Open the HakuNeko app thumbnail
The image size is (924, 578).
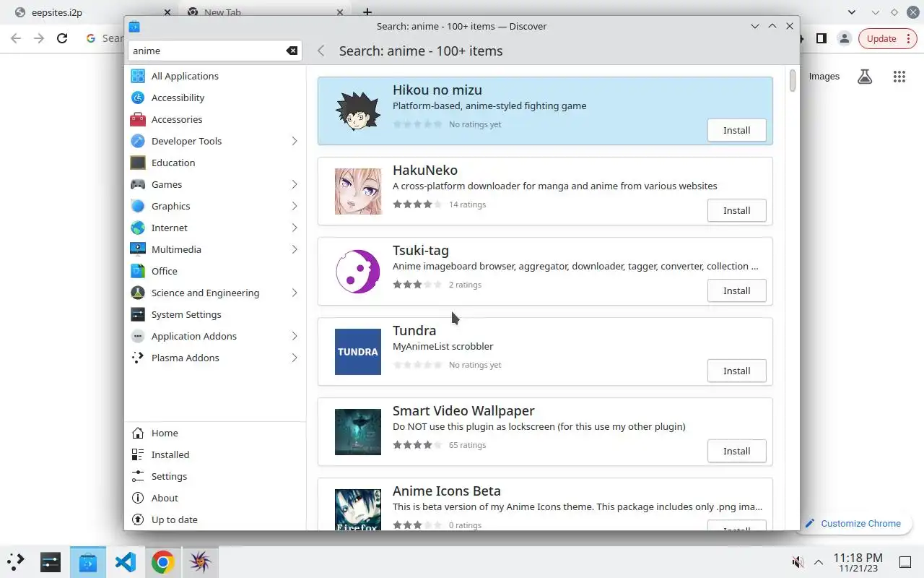358,191
